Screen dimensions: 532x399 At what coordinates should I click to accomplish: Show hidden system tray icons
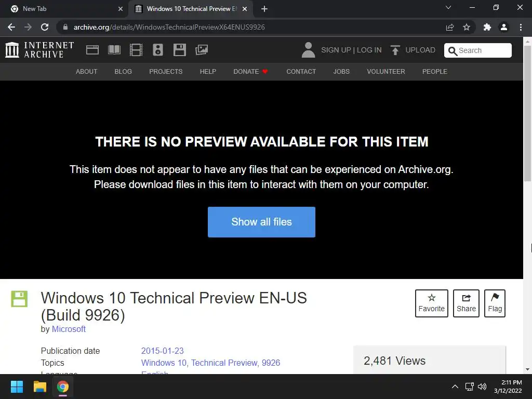click(455, 387)
